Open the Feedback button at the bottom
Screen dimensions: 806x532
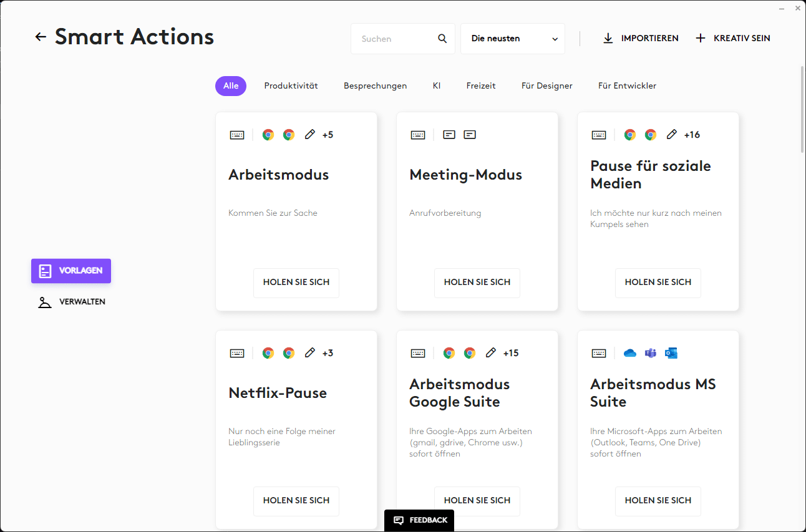tap(419, 520)
